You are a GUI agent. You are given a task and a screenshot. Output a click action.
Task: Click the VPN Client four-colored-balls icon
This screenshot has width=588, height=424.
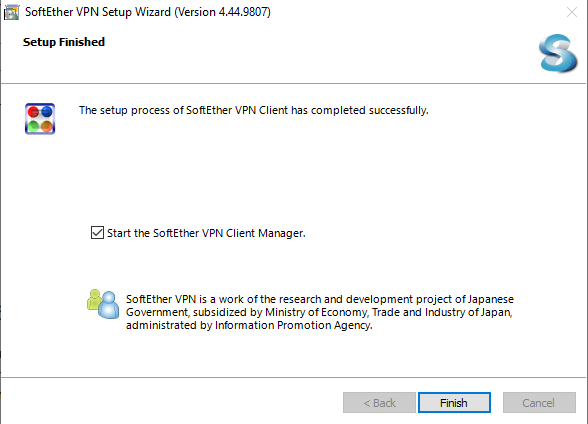click(40, 119)
